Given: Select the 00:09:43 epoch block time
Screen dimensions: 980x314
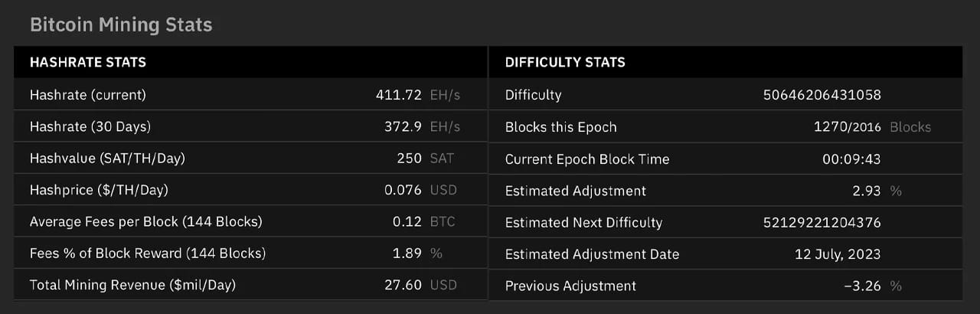Looking at the screenshot, I should pos(851,159).
